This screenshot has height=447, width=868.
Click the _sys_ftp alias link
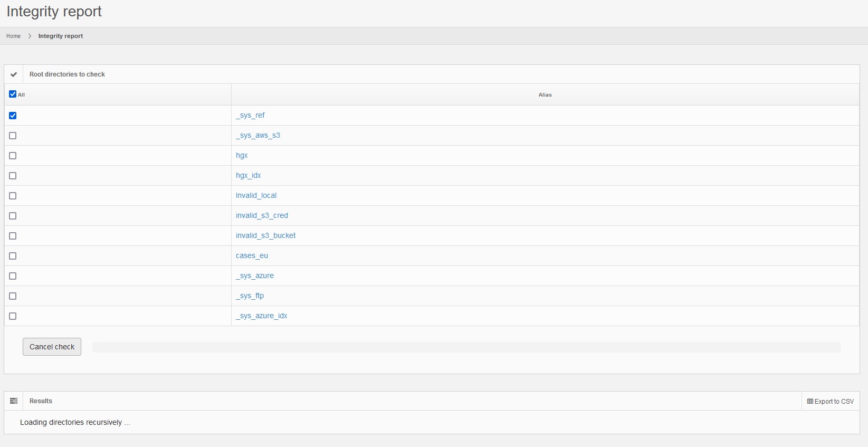[x=250, y=296]
